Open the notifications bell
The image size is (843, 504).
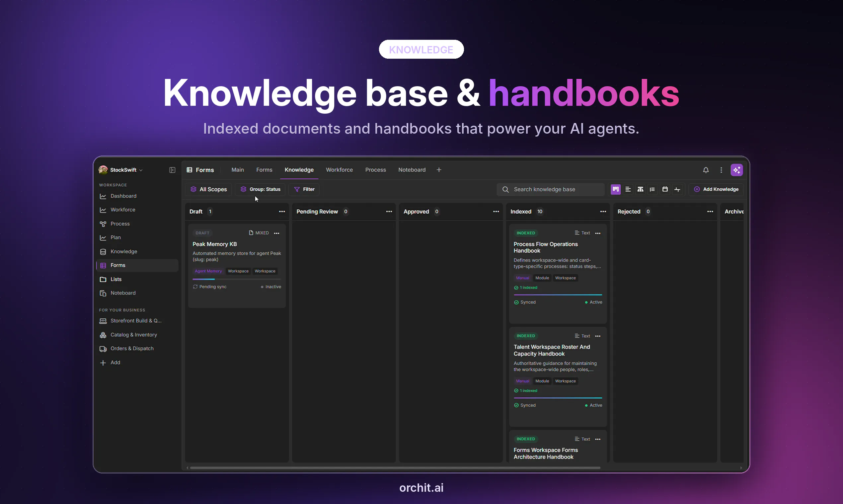click(x=706, y=170)
